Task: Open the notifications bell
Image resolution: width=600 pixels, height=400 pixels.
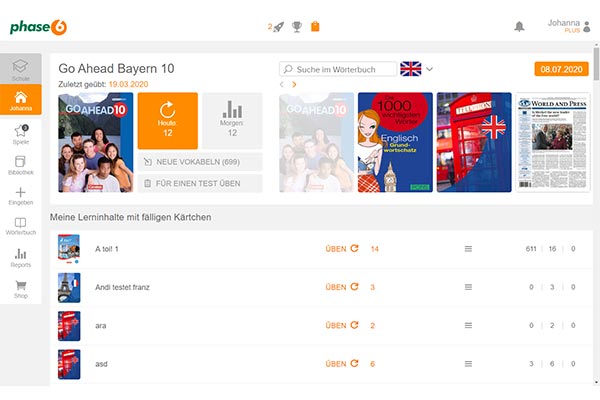Action: (x=519, y=26)
